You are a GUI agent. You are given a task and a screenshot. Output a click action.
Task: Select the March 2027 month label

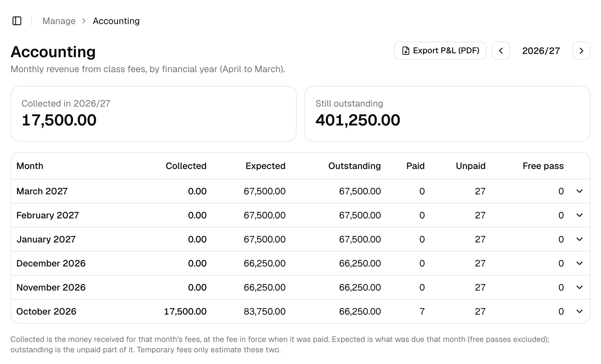42,191
